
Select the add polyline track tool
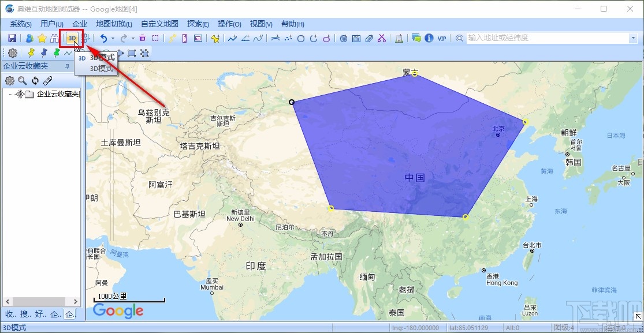click(x=232, y=38)
